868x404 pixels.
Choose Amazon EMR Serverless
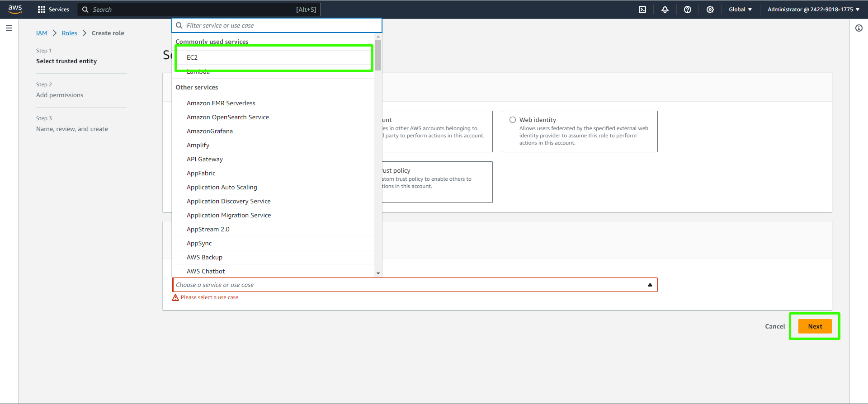point(273,103)
